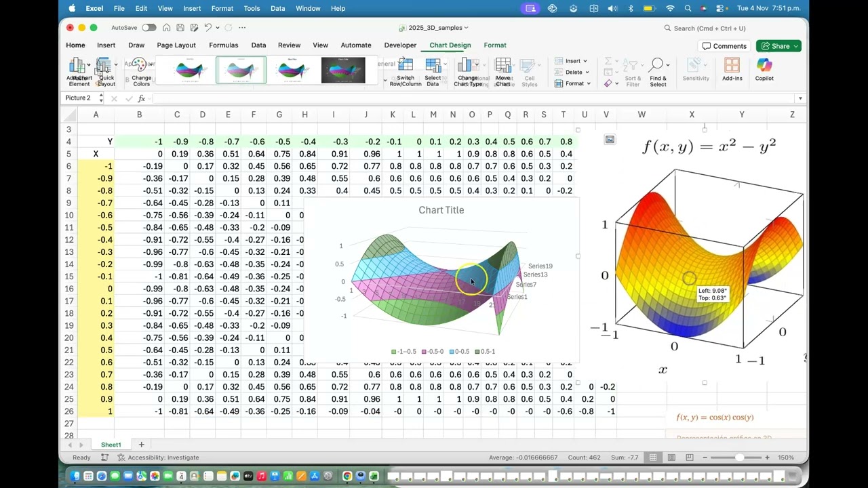Click the fx insert function icon
Viewport: 868px width, 488px height.
(142, 98)
